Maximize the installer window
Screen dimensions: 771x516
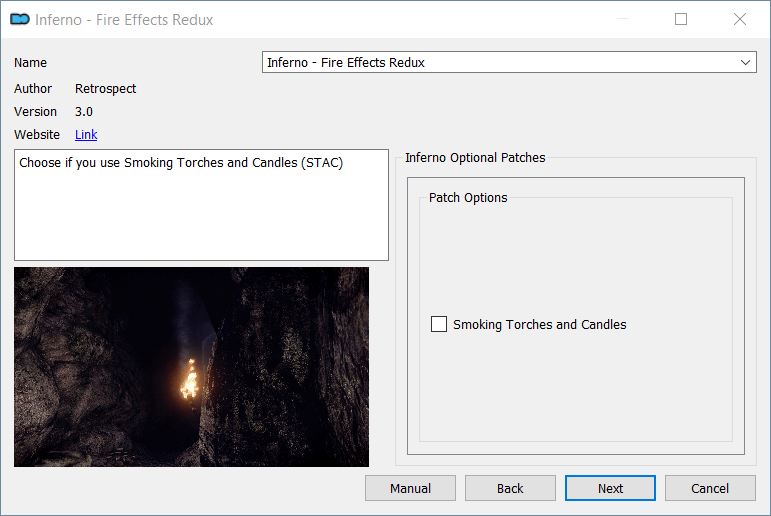pos(681,19)
